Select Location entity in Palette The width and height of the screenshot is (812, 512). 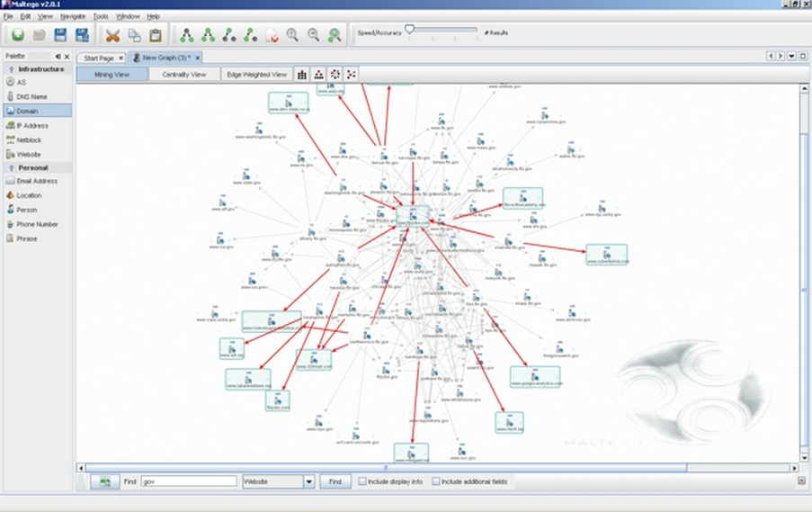click(37, 195)
